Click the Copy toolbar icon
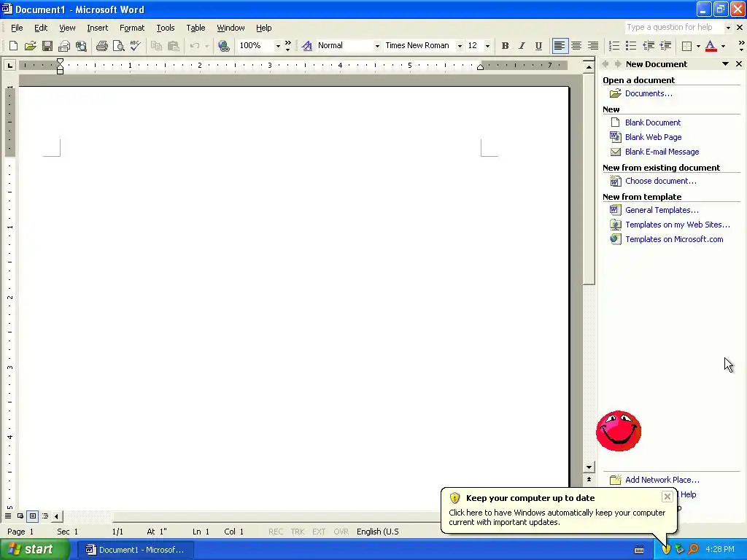Screen dimensions: 747x560 tap(156, 46)
